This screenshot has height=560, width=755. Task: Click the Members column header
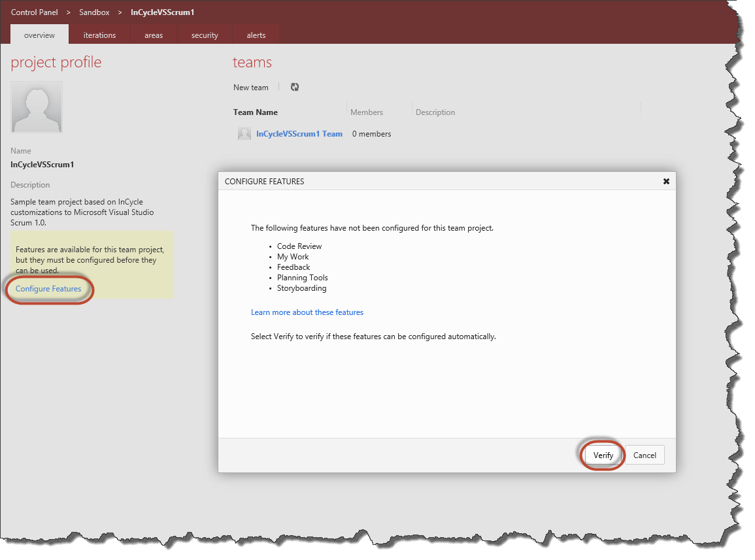367,112
